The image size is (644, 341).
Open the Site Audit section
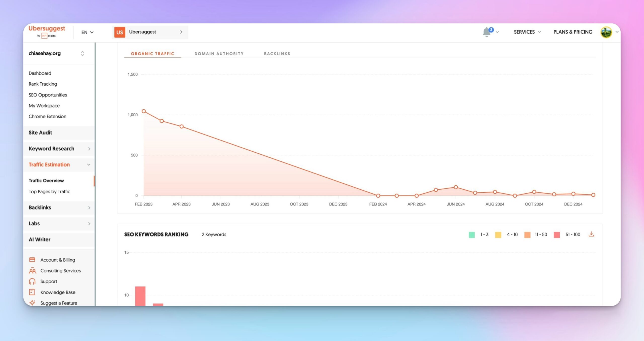point(59,133)
